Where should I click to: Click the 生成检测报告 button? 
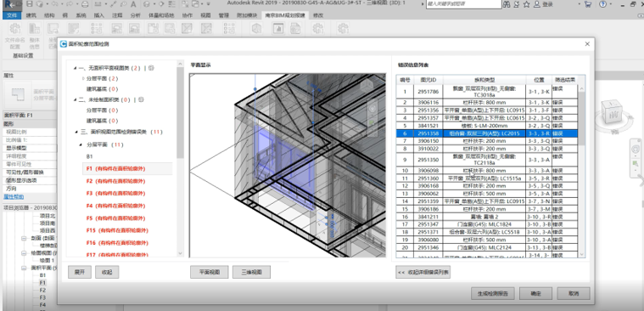(492, 294)
